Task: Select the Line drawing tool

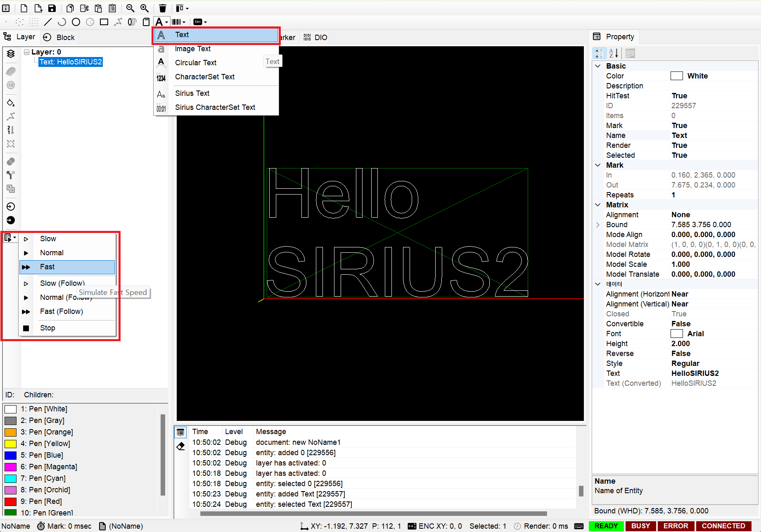Action: 48,22
